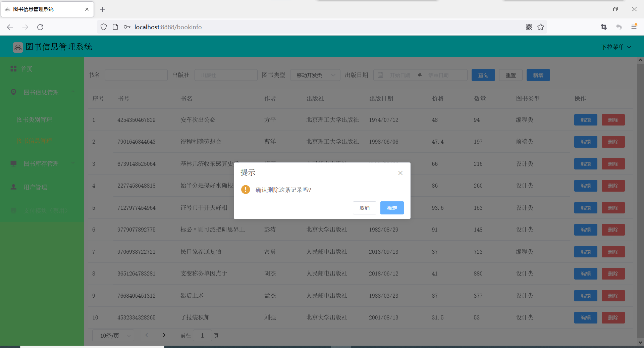Click the calendar icon in the date range field

380,75
